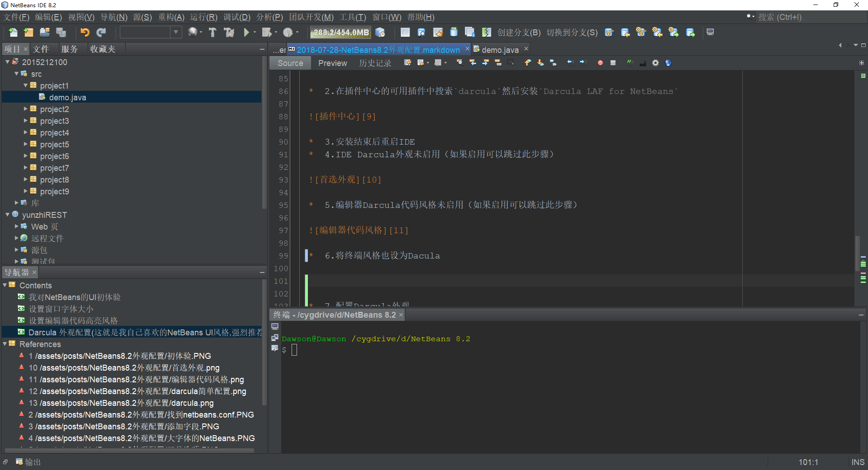The image size is (868, 470).
Task: Click the navigator horizontal scrollbar
Action: pos(129,450)
